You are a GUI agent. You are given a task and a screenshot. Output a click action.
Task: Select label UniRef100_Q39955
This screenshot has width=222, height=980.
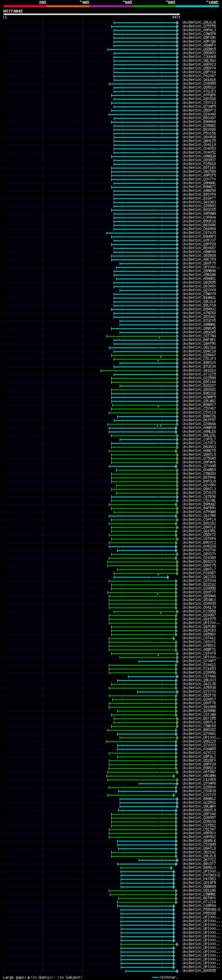(x=199, y=84)
